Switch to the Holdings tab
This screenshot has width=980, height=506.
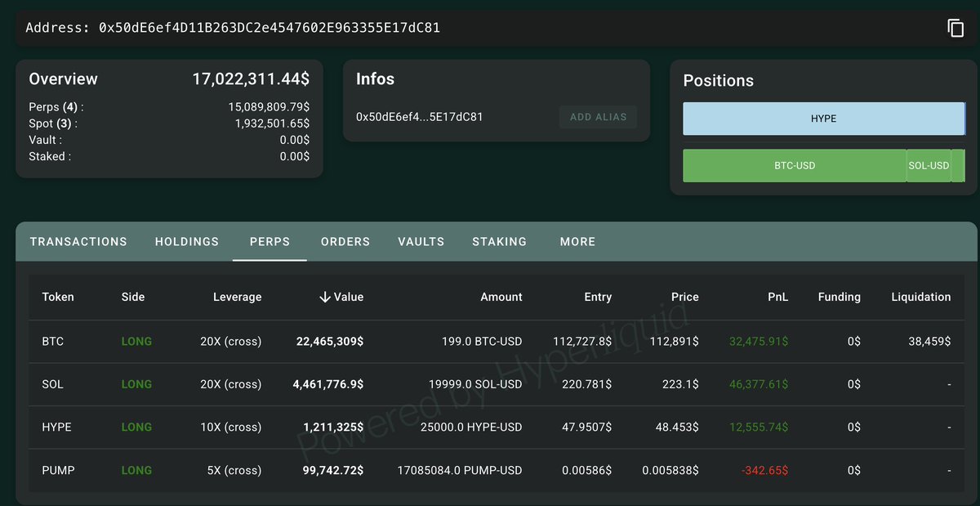[187, 242]
